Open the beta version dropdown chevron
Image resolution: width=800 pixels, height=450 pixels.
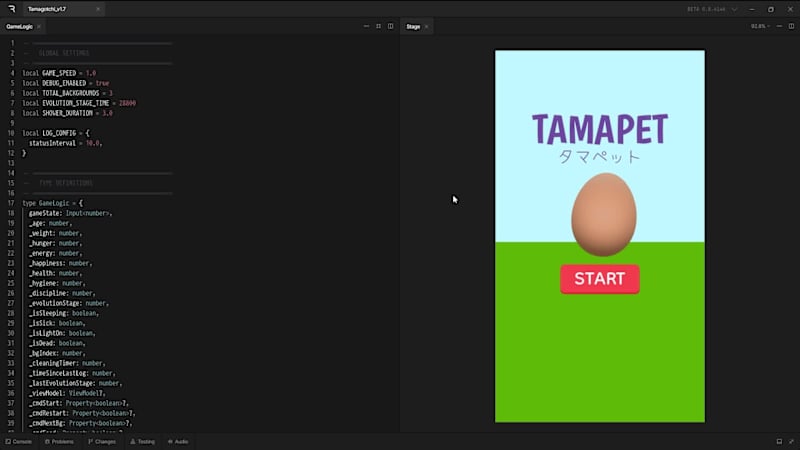[x=735, y=9]
